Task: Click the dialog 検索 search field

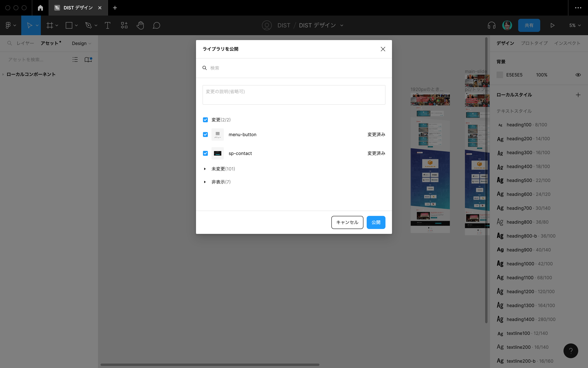Action: (x=294, y=68)
